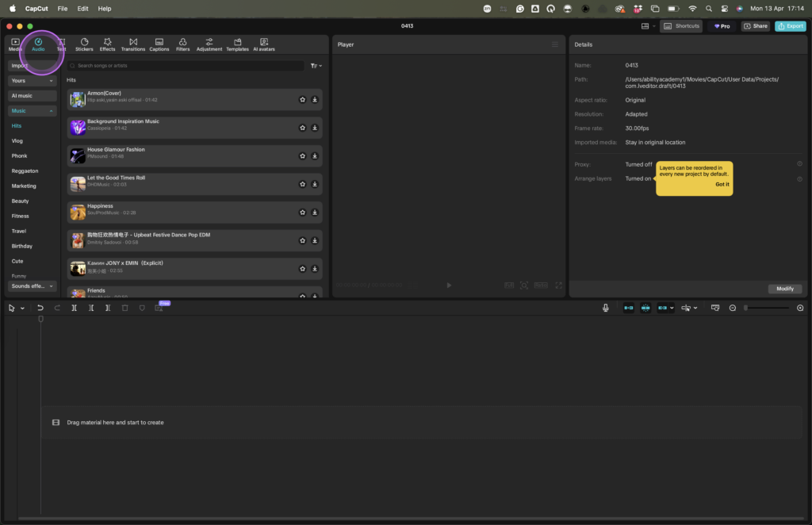
Task: Click the microphone record voiceover icon
Action: pos(606,308)
